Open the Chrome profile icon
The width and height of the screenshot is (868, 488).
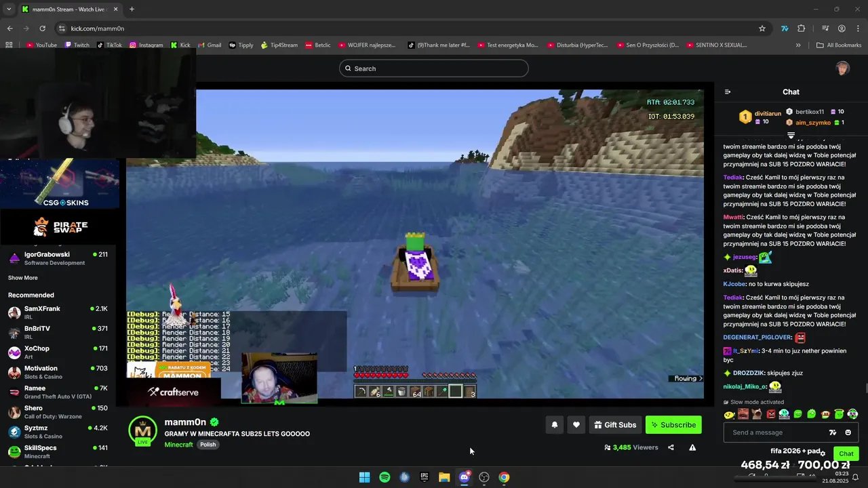842,28
